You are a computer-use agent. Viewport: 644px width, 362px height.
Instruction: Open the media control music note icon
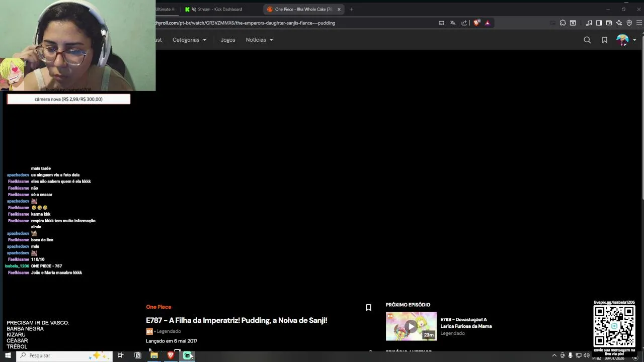pyautogui.click(x=589, y=23)
